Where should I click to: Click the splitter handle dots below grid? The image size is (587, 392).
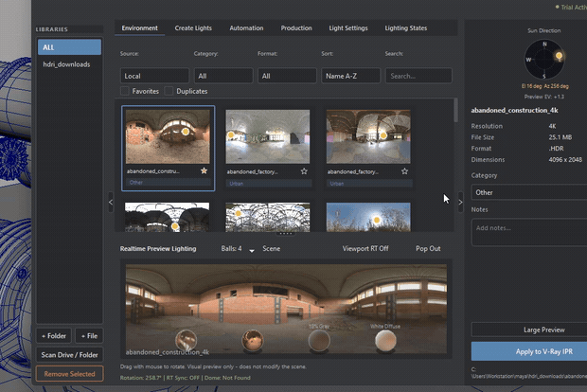point(286,234)
